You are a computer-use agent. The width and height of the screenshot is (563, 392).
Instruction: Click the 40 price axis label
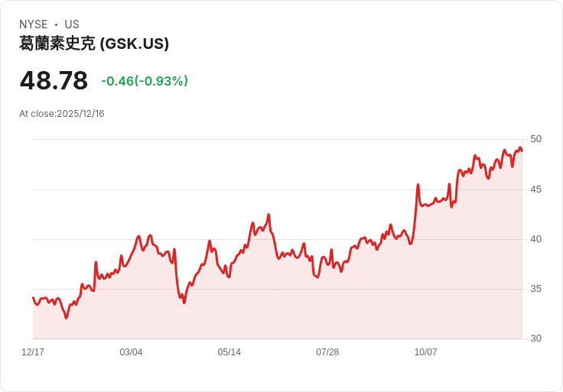coord(535,239)
